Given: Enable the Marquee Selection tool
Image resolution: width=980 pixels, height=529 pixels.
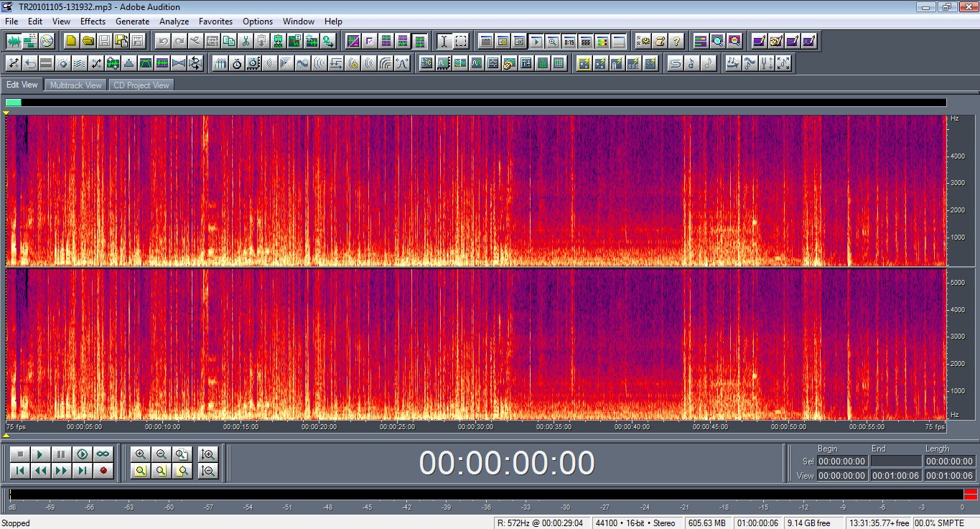Looking at the screenshot, I should point(461,41).
